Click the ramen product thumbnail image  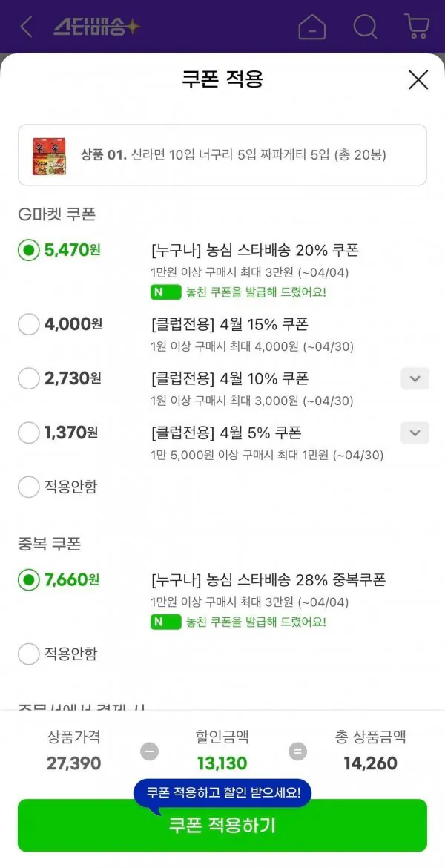click(48, 156)
